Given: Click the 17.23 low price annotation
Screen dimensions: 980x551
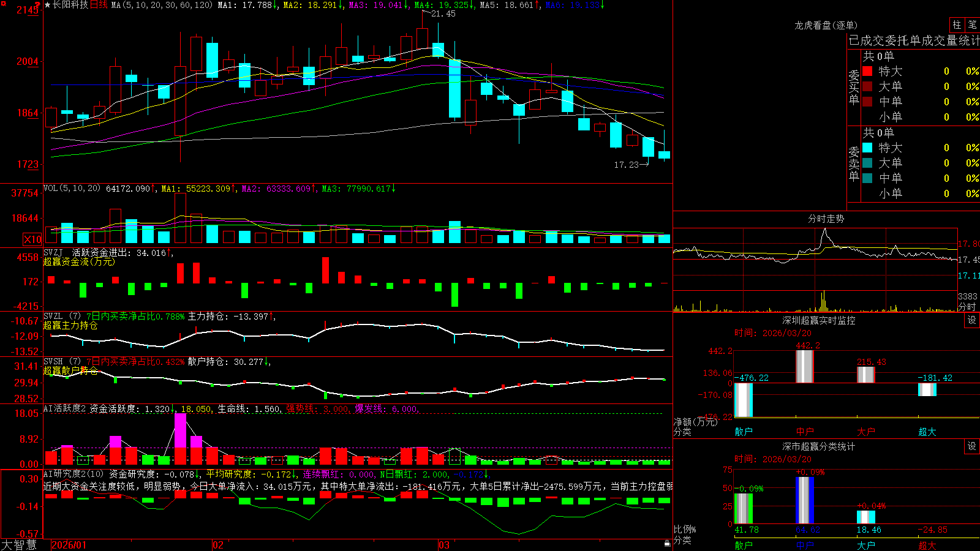Looking at the screenshot, I should (x=626, y=165).
